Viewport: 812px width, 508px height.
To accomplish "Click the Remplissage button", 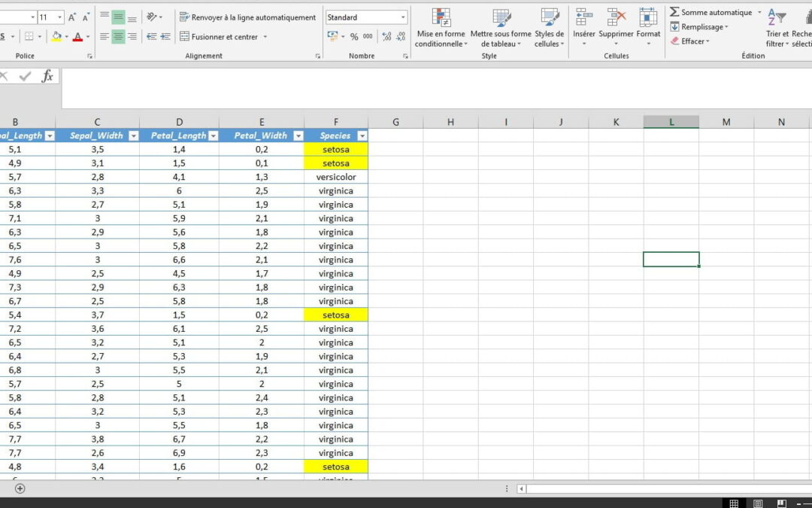I will 698,26.
